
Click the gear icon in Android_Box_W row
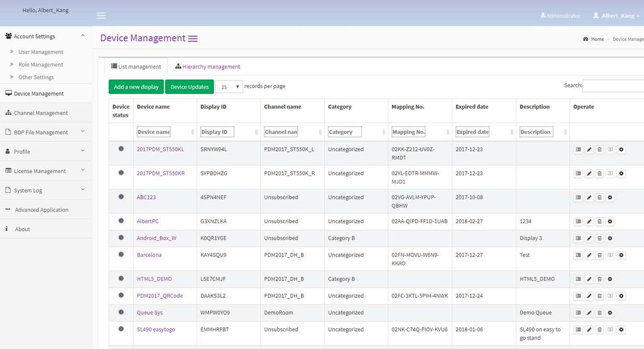610,238
